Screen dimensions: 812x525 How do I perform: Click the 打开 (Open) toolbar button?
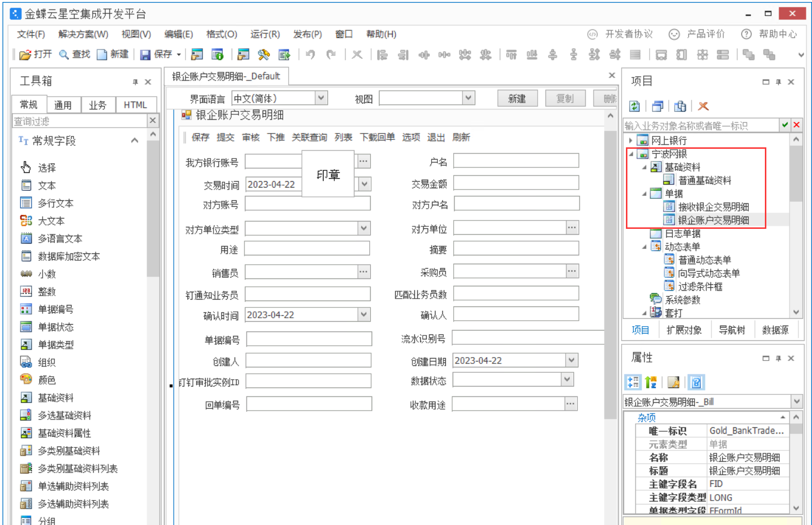click(35, 55)
